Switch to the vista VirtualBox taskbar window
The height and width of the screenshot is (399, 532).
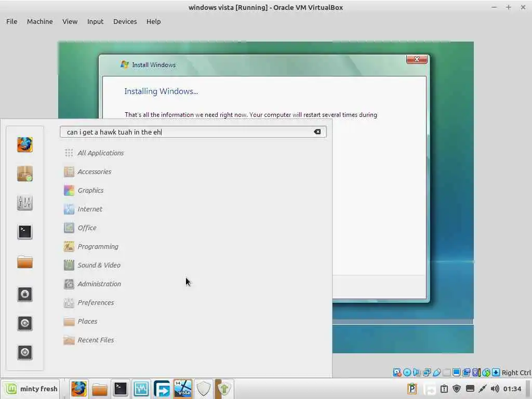183,389
